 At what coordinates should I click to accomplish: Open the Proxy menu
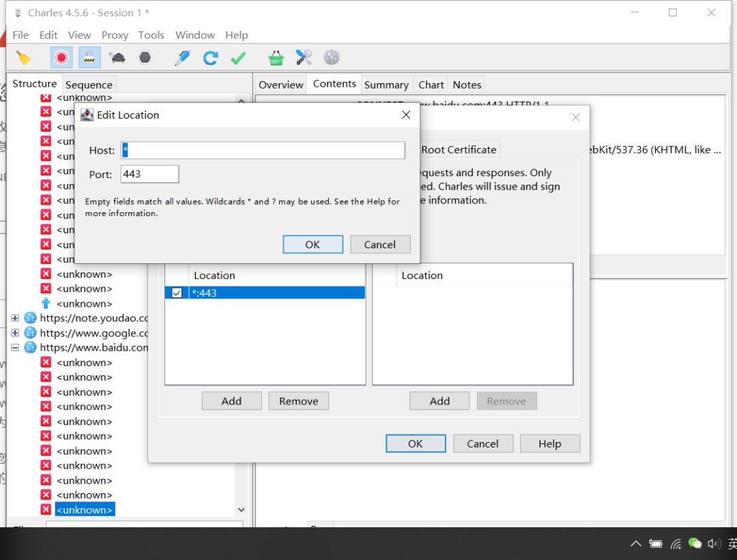(115, 35)
